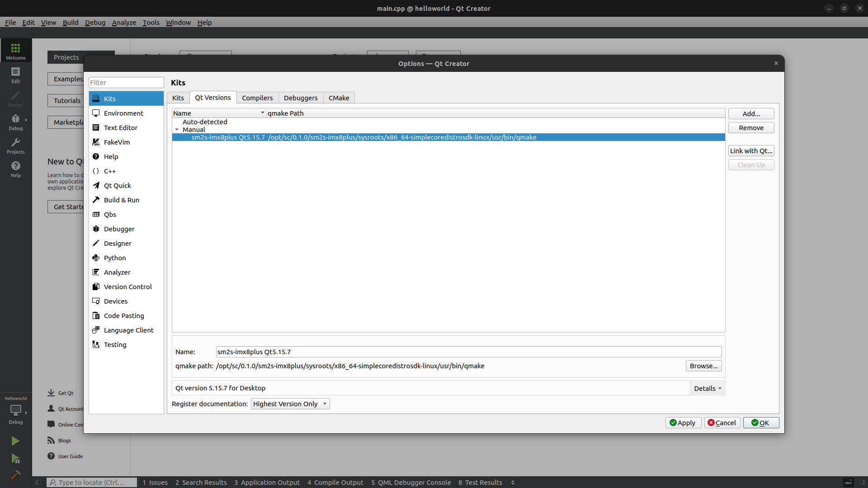Select Python options category
Screen dimensions: 868x488
point(115,258)
